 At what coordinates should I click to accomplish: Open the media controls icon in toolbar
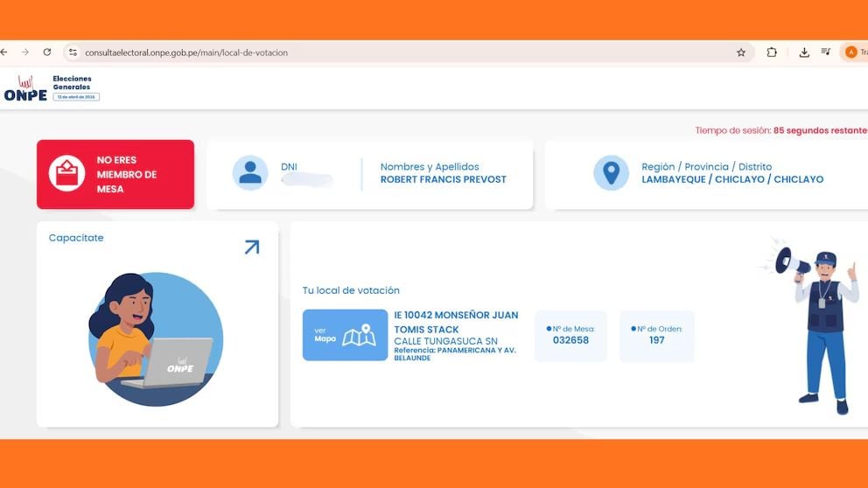[x=826, y=52]
